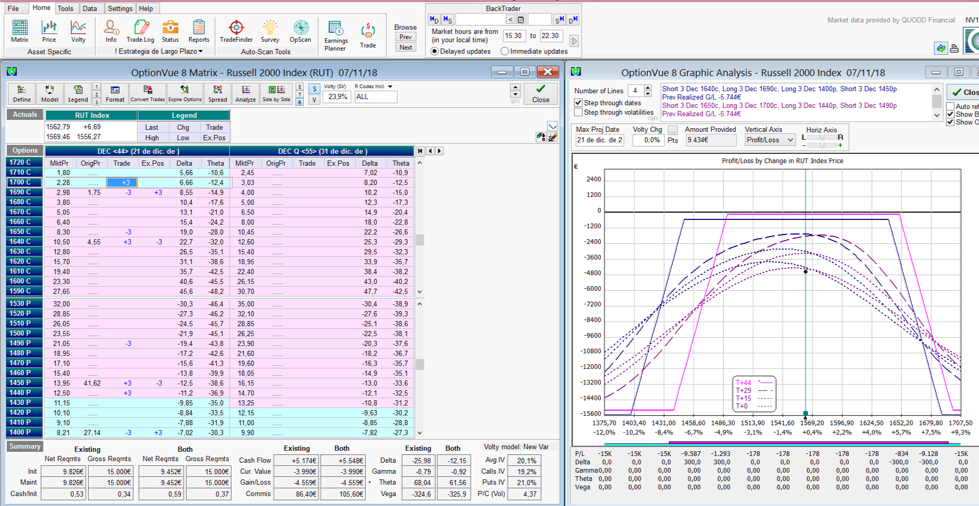Image resolution: width=979 pixels, height=506 pixels.
Task: Click Analyze in the Matrix toolbar
Action: (246, 94)
